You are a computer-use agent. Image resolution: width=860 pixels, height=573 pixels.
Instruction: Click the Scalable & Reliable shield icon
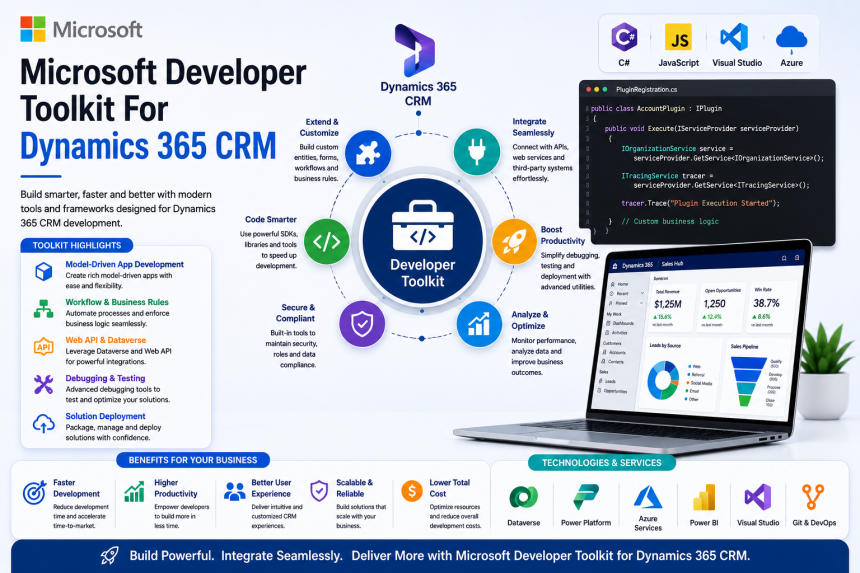pos(319,491)
